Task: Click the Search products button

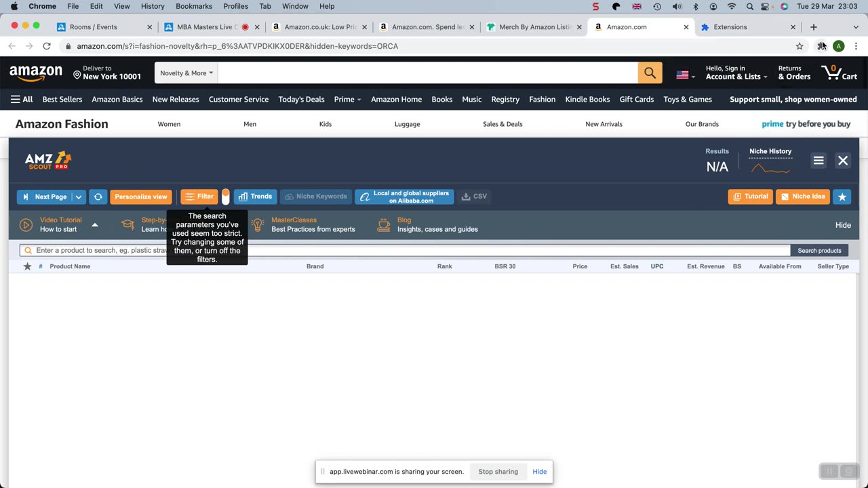Action: [819, 251]
